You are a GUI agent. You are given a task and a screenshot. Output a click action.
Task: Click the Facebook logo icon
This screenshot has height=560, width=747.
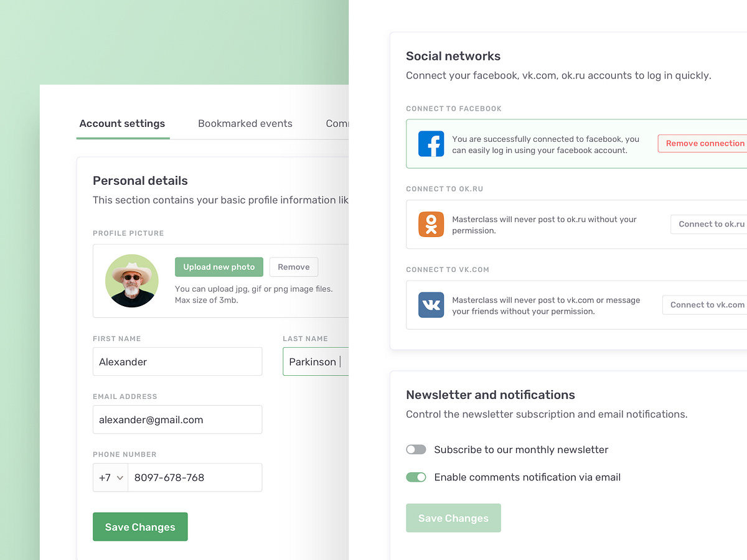431,144
